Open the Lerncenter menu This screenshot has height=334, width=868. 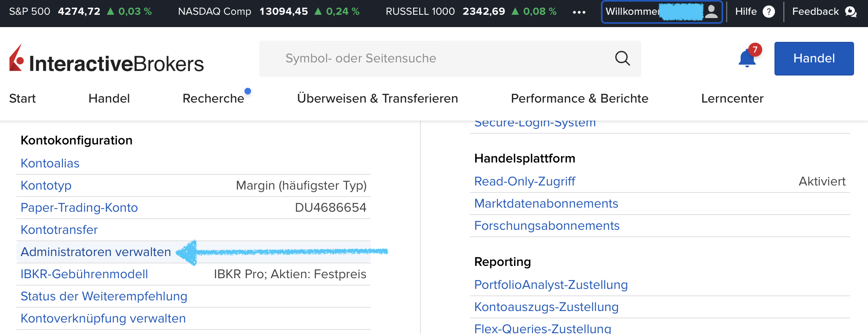pyautogui.click(x=732, y=98)
